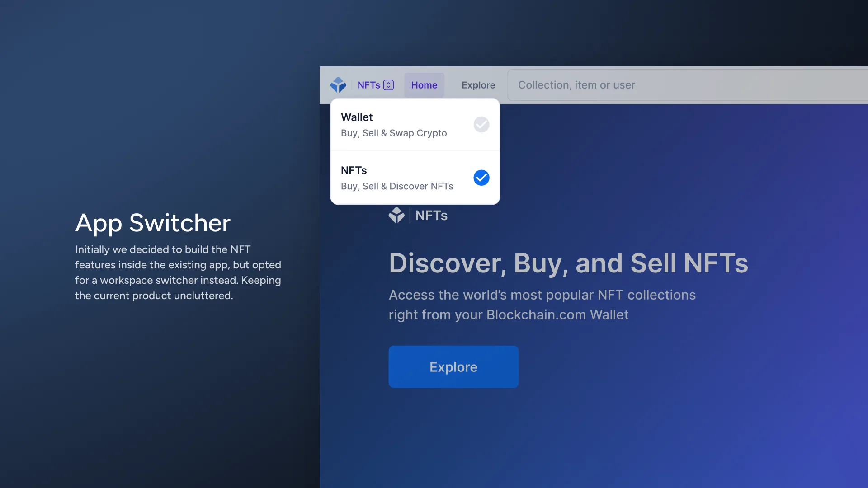Click the up-down chevron icon beside NFTs
The width and height of the screenshot is (868, 488).
click(x=388, y=85)
